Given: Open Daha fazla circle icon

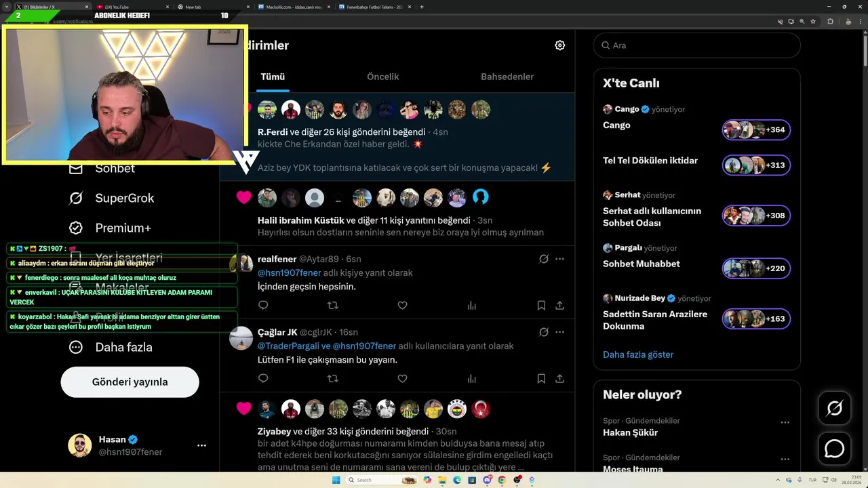Looking at the screenshot, I should [76, 347].
